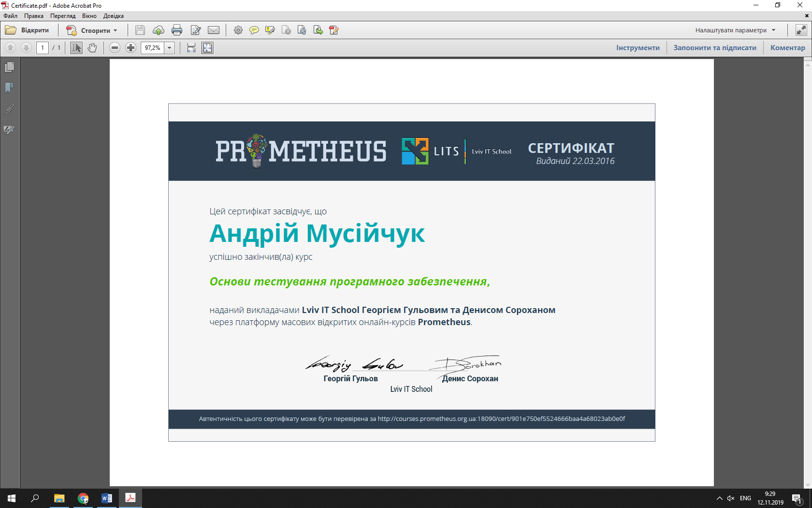Expand the Створити dropdown arrow
The height and width of the screenshot is (508, 812).
[116, 30]
